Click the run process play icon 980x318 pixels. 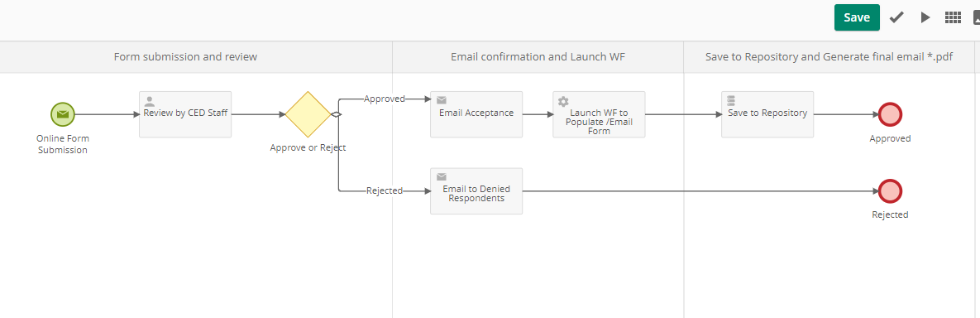925,17
